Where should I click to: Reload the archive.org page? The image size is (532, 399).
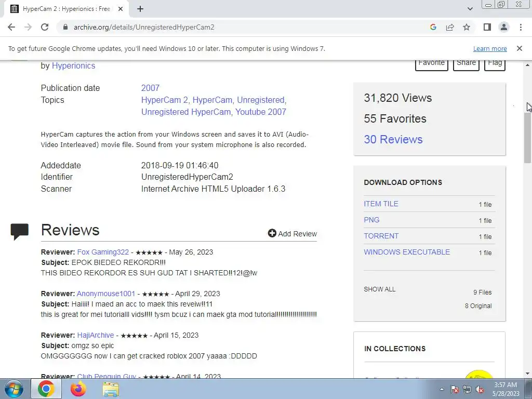click(45, 27)
